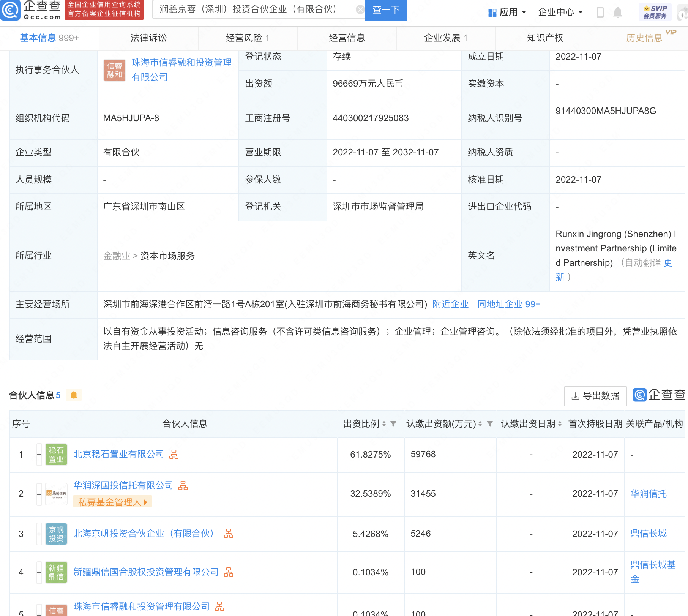Sort by 认缴出资日期 column arrows
688x616 pixels.
[560, 424]
